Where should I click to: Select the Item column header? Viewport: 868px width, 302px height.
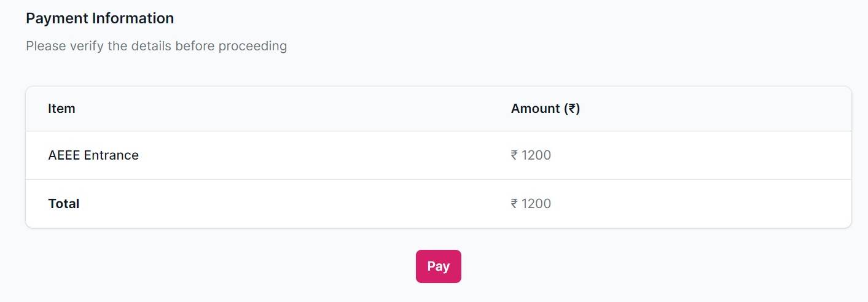coord(61,109)
